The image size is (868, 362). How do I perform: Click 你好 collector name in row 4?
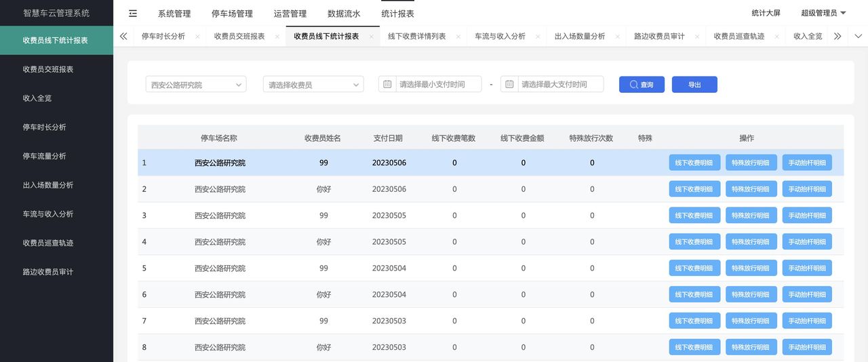click(x=323, y=242)
